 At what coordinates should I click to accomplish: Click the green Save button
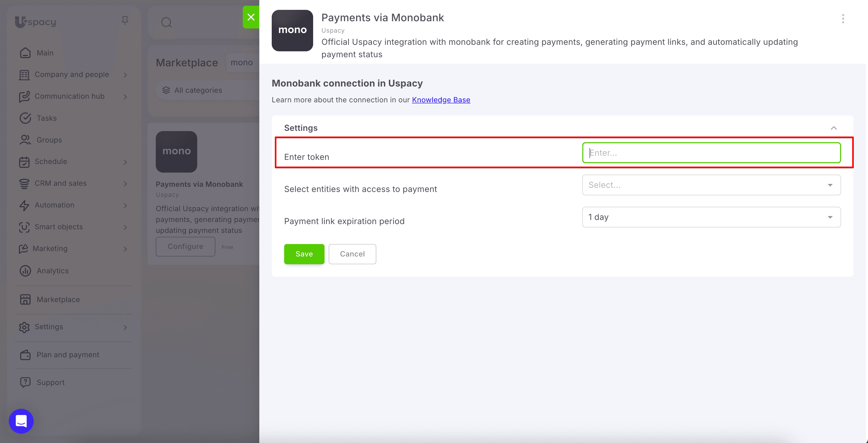(304, 254)
